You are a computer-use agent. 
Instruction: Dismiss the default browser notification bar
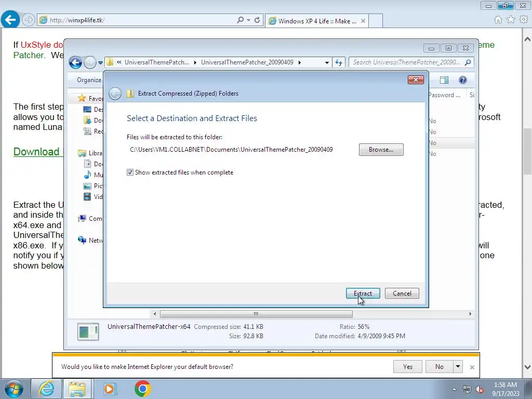pos(472,367)
